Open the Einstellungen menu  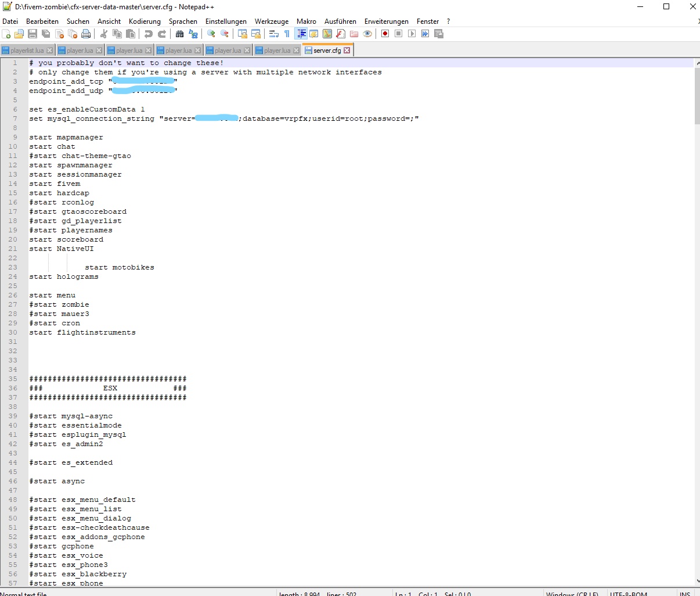226,21
